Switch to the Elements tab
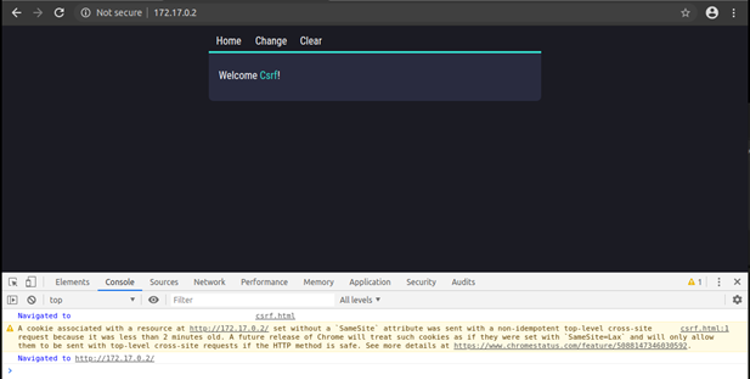The image size is (750, 379). click(72, 282)
